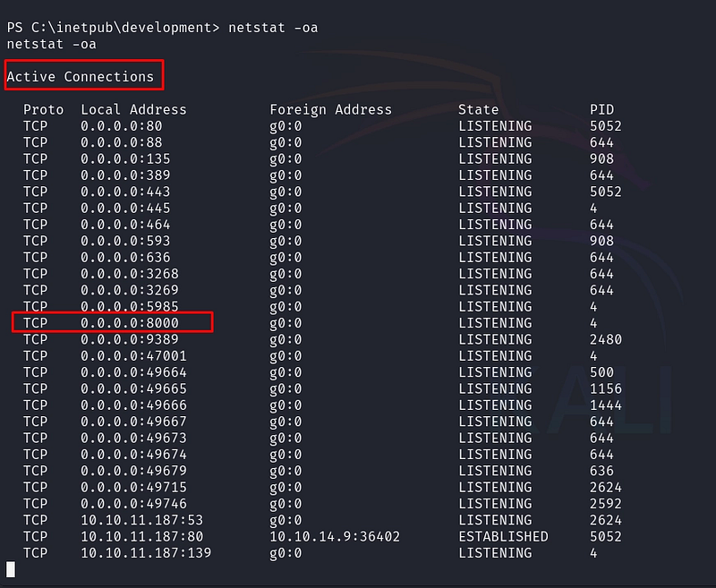716x588 pixels.
Task: Select local address 0.0.0.0:49667
Action: point(133,422)
